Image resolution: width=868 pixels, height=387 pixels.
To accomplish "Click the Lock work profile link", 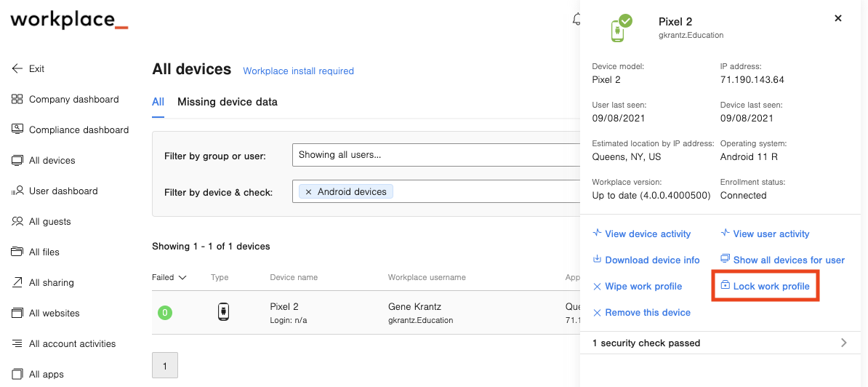I will pos(771,286).
